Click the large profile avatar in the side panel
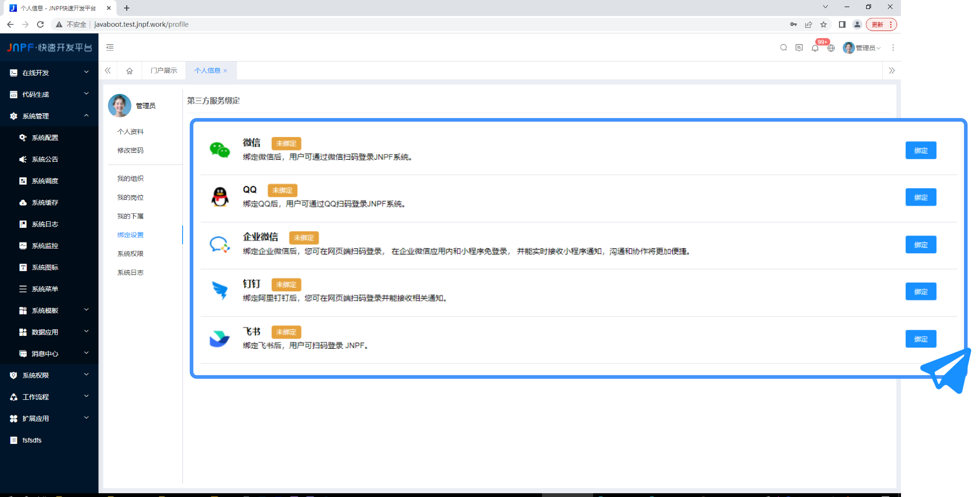Viewport: 980px width, 497px height. tap(119, 105)
